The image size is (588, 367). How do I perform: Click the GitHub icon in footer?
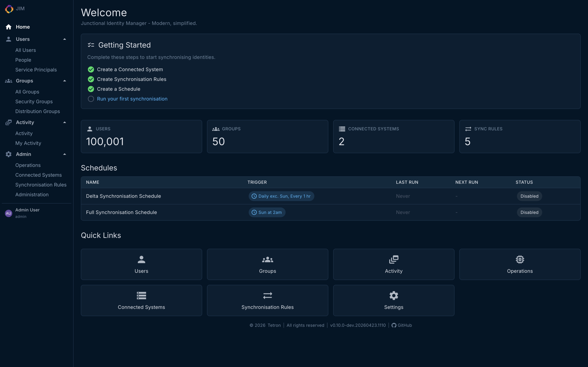point(394,325)
